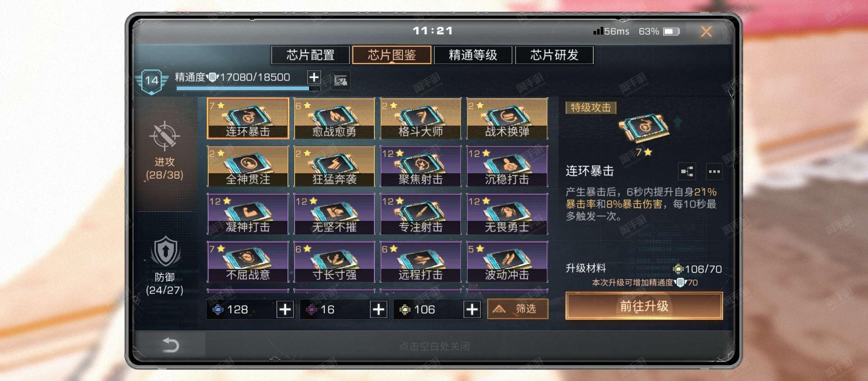Open the card list icon beside mastery bar
This screenshot has width=868, height=381.
pos(340,81)
